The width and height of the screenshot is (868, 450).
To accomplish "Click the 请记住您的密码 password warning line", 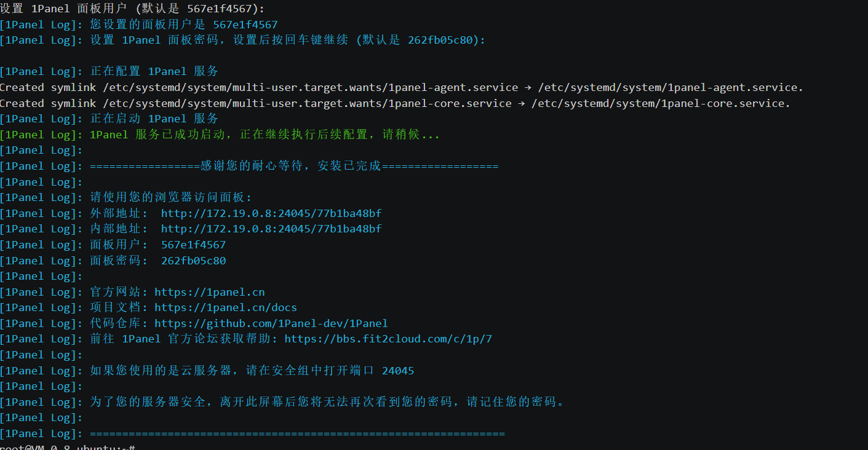I will coord(327,402).
